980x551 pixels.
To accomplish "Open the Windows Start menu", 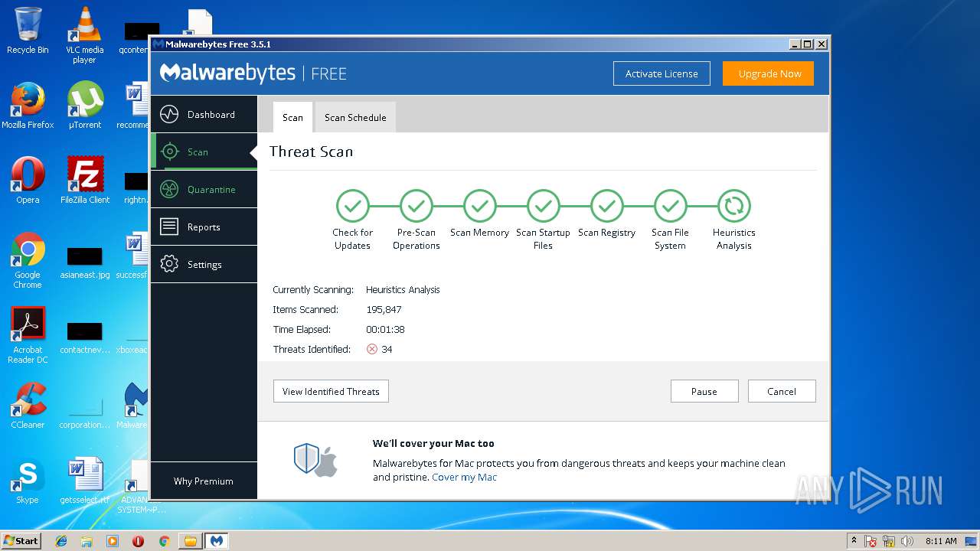I will (x=21, y=540).
